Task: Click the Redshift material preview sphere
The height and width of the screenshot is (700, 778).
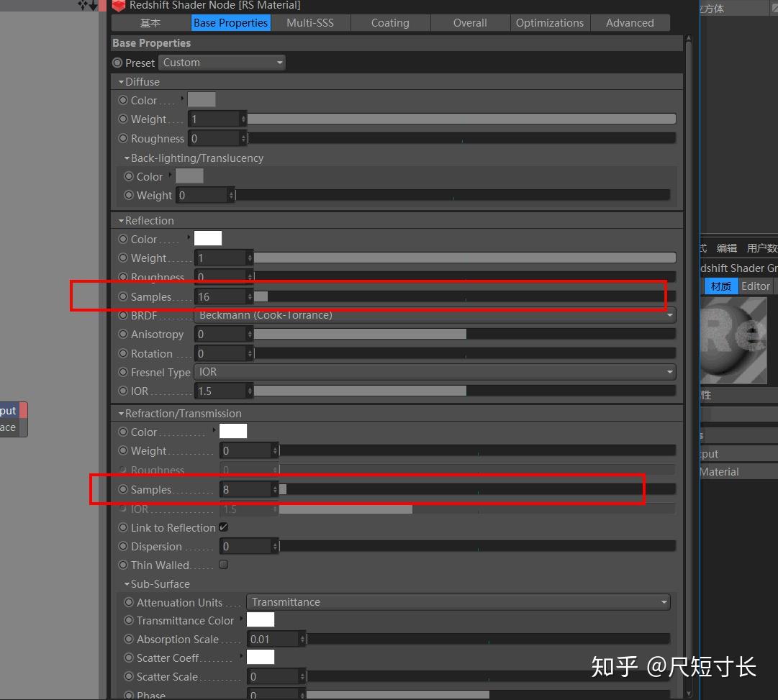Action: pyautogui.click(x=734, y=338)
